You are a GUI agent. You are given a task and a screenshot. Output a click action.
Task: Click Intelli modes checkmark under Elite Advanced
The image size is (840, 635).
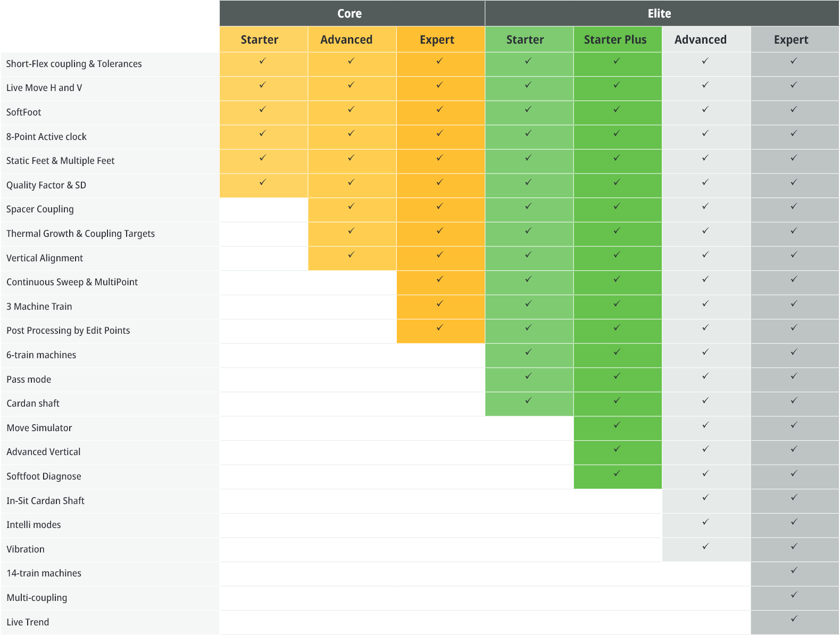click(705, 522)
